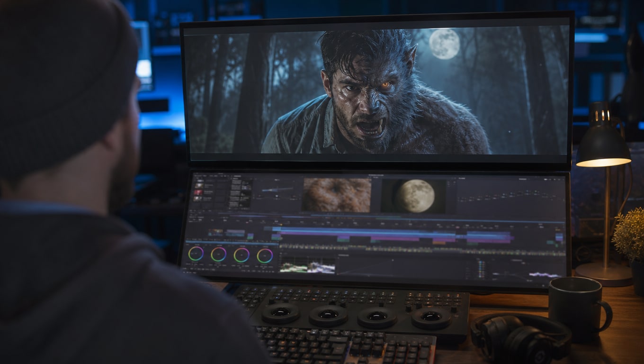
Task: Select the third color wheel from left
Action: click(x=241, y=255)
